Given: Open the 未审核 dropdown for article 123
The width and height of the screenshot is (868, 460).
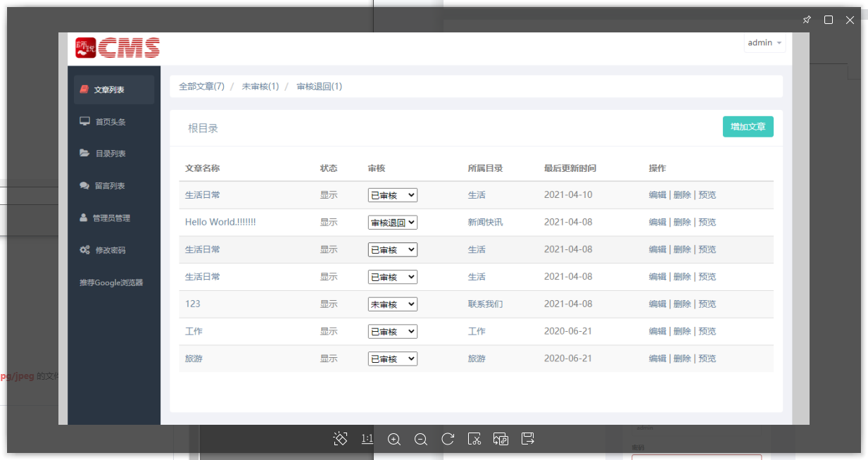Looking at the screenshot, I should [x=392, y=304].
